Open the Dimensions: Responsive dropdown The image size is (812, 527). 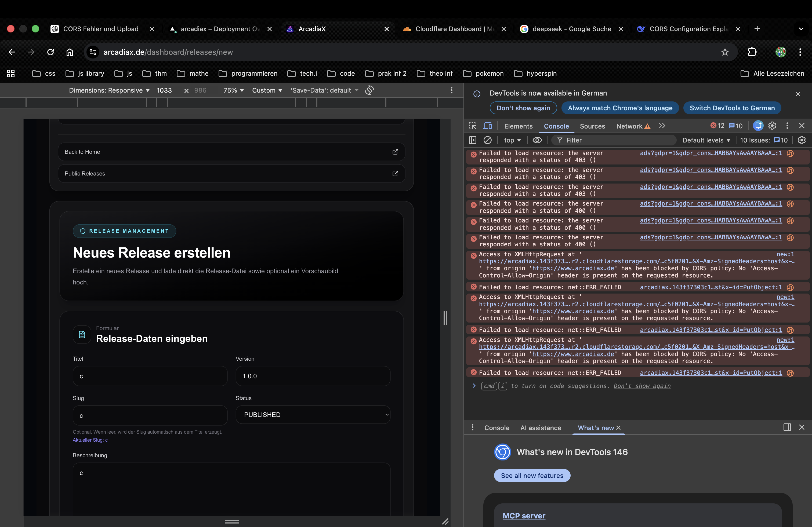[x=109, y=90]
